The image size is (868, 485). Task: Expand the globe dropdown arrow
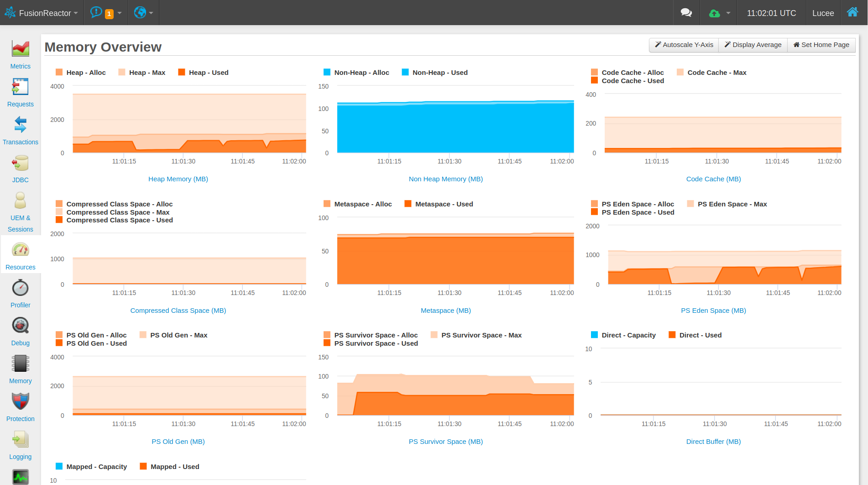coord(151,13)
